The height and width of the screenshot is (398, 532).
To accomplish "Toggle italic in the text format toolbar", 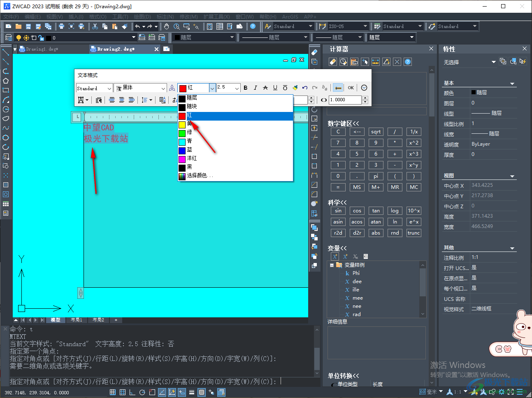I will click(256, 88).
